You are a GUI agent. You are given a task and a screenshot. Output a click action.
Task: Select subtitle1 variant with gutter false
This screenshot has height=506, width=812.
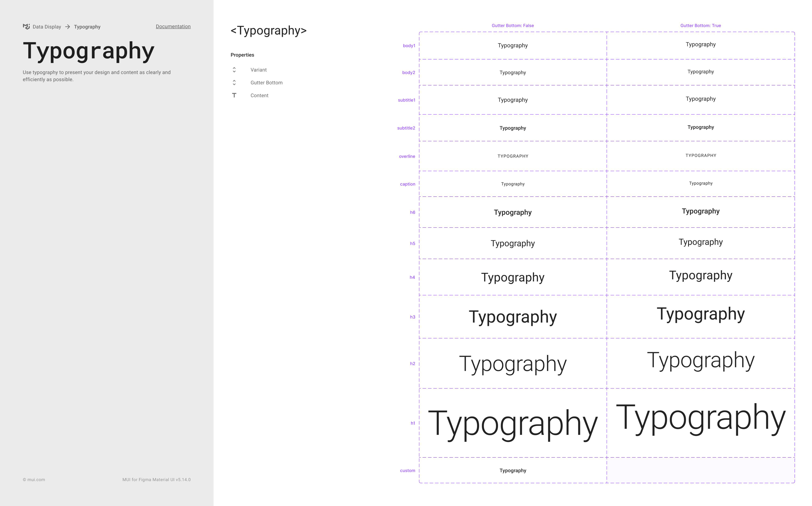[x=513, y=100]
